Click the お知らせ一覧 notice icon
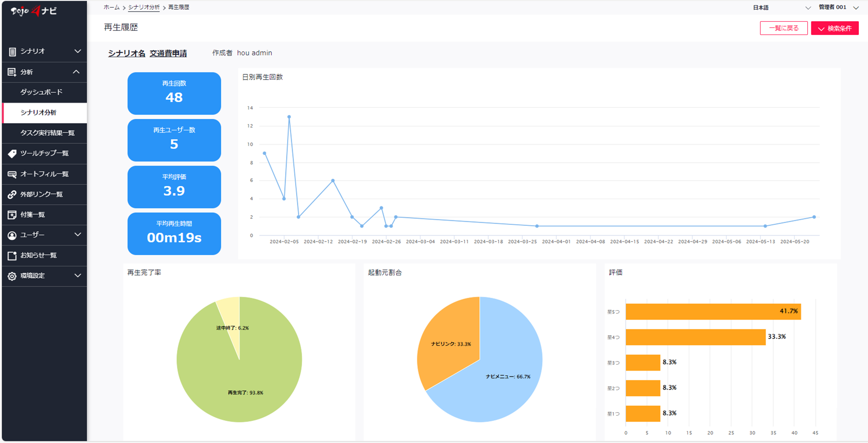The width and height of the screenshot is (868, 443). 12,256
